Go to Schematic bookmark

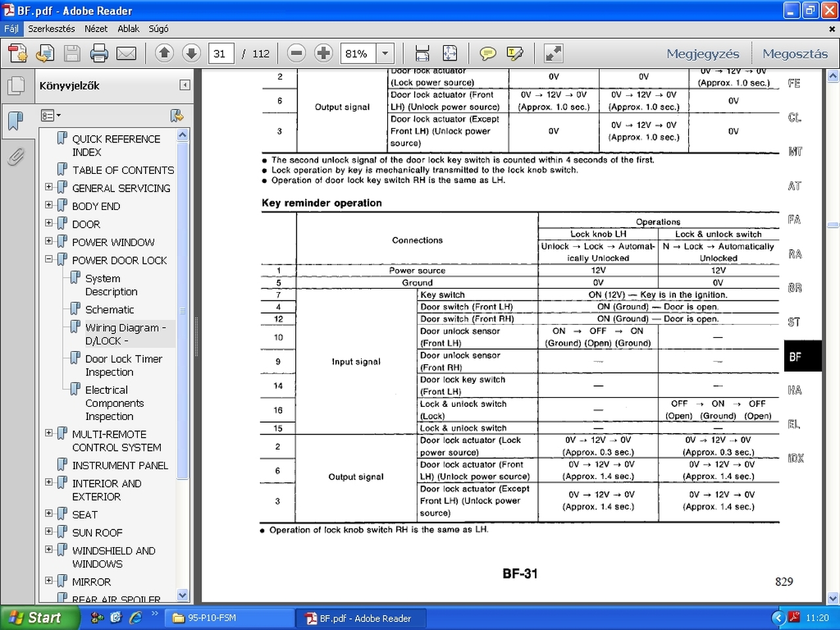pos(109,310)
